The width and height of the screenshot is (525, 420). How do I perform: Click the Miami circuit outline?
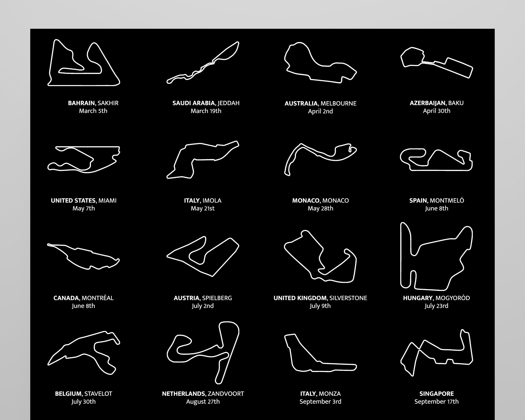coord(84,160)
